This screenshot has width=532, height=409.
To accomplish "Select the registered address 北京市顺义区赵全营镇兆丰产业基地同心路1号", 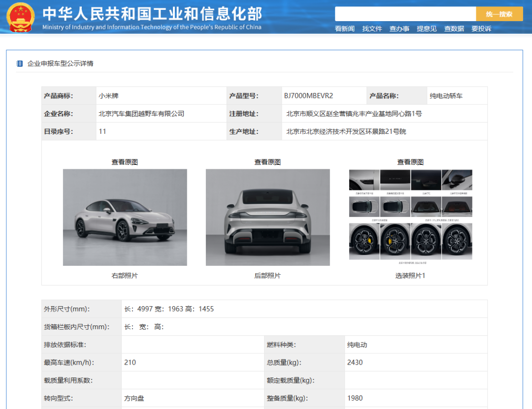I will click(354, 114).
